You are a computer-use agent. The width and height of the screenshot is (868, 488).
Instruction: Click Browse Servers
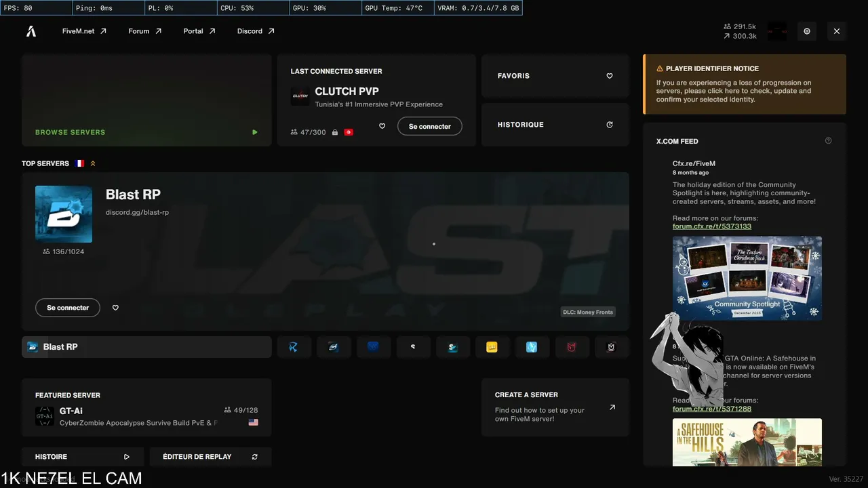pos(146,100)
